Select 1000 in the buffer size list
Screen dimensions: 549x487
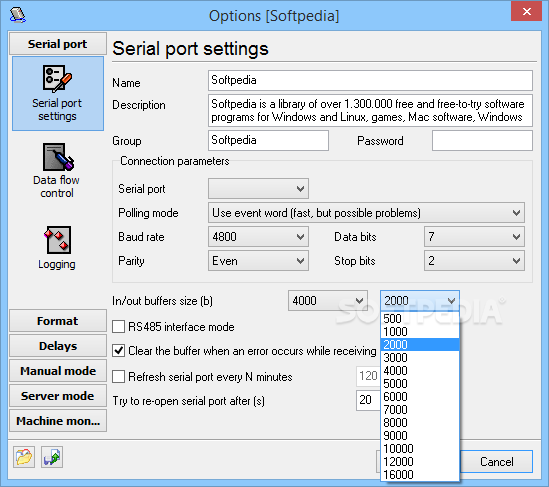(420, 332)
